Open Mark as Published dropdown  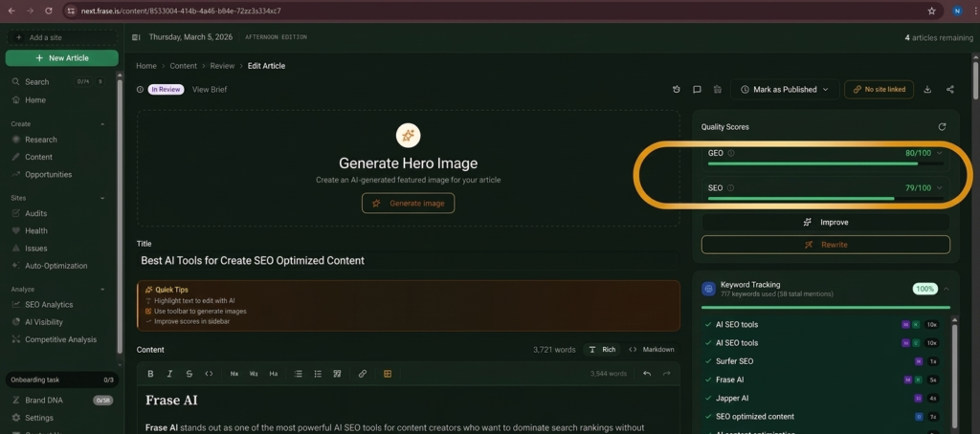(785, 89)
